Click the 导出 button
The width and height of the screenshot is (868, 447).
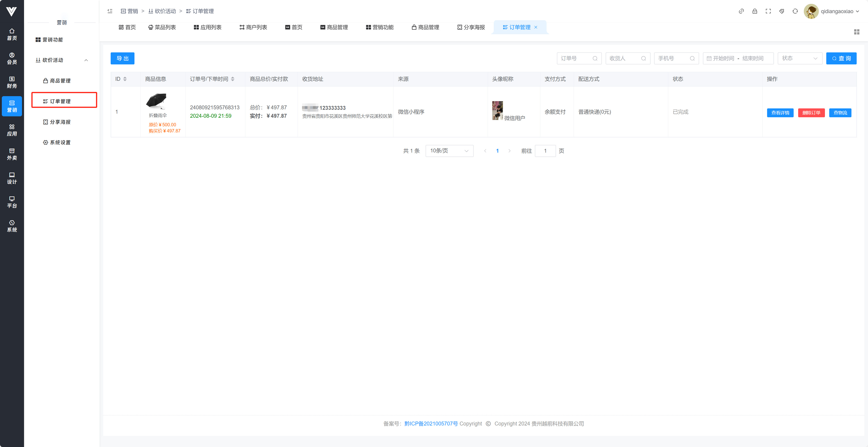point(122,58)
